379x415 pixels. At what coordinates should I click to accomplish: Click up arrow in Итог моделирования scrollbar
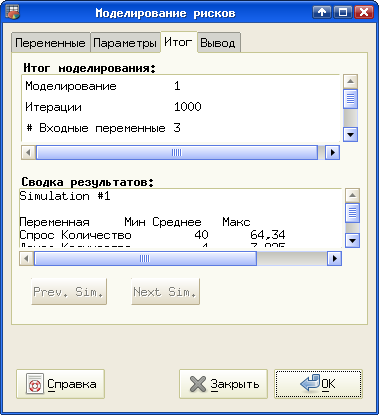coord(350,81)
